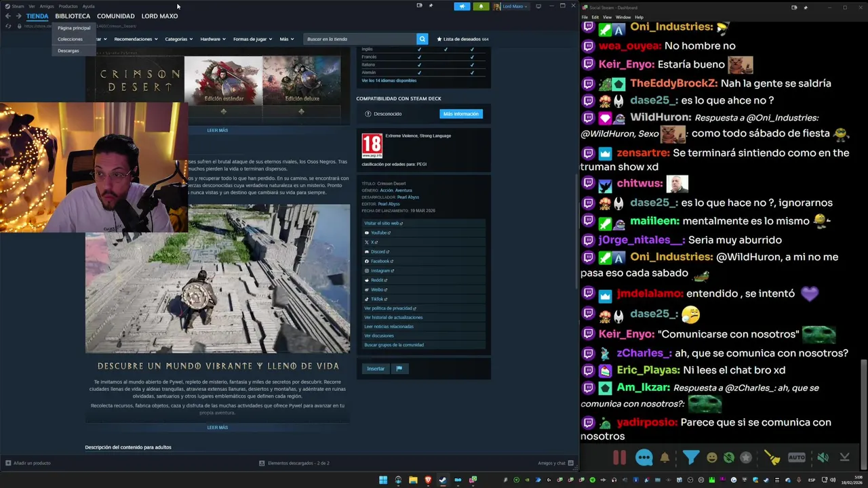The width and height of the screenshot is (868, 488).
Task: Toggle the green crossed dollar icon in Social Stream
Action: pyautogui.click(x=728, y=457)
